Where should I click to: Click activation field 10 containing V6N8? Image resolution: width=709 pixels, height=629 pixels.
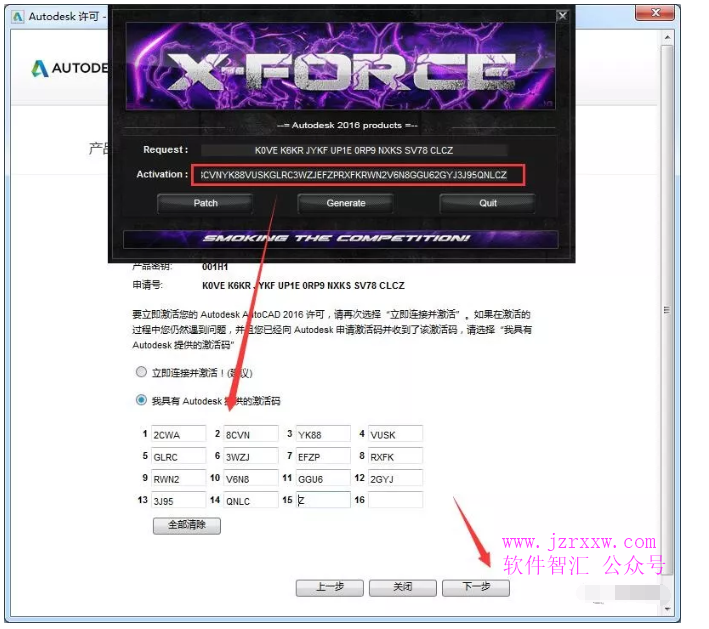point(251,478)
